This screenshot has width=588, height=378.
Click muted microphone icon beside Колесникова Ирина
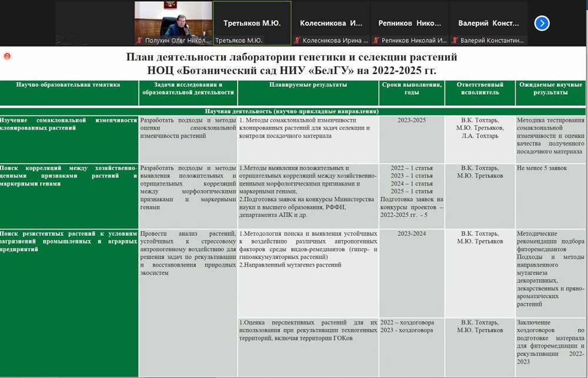[x=298, y=41]
